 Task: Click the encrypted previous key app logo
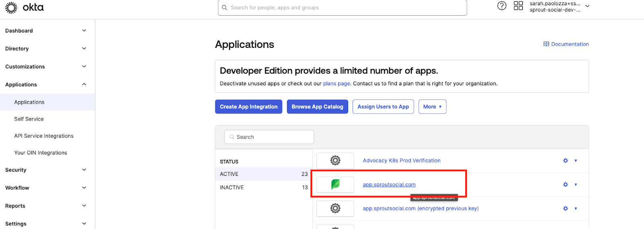tap(335, 208)
